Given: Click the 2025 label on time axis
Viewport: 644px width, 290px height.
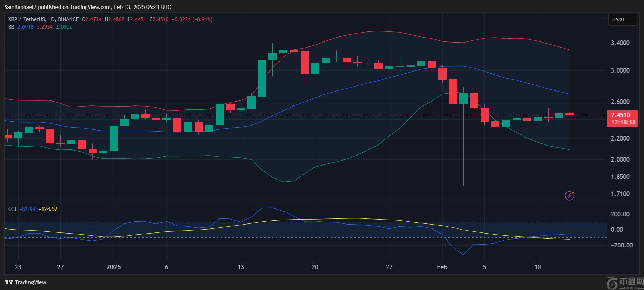Looking at the screenshot, I should (x=114, y=267).
